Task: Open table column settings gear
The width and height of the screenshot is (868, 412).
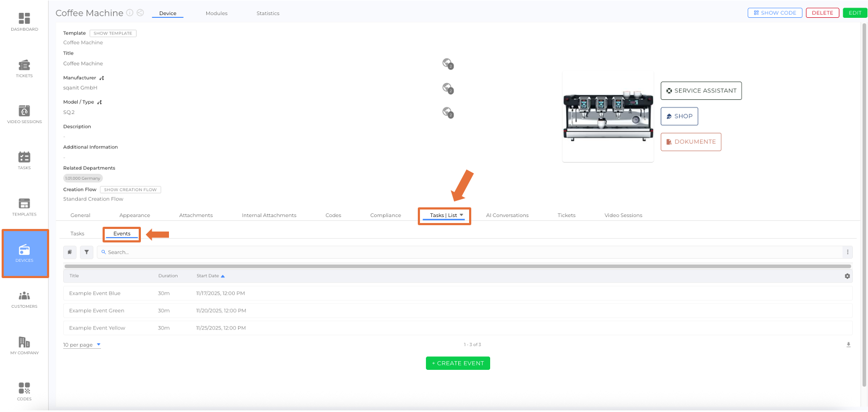Action: 847,276
